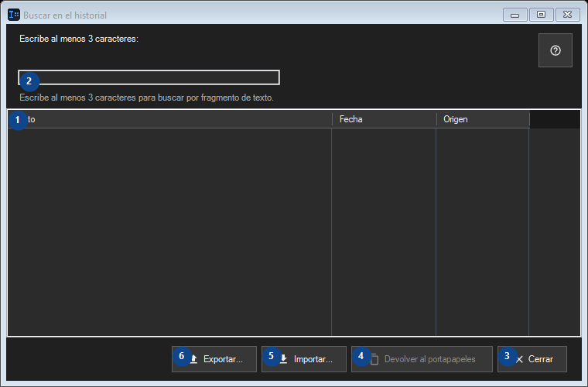Click the Exportar button
The width and height of the screenshot is (588, 387).
click(x=214, y=359)
